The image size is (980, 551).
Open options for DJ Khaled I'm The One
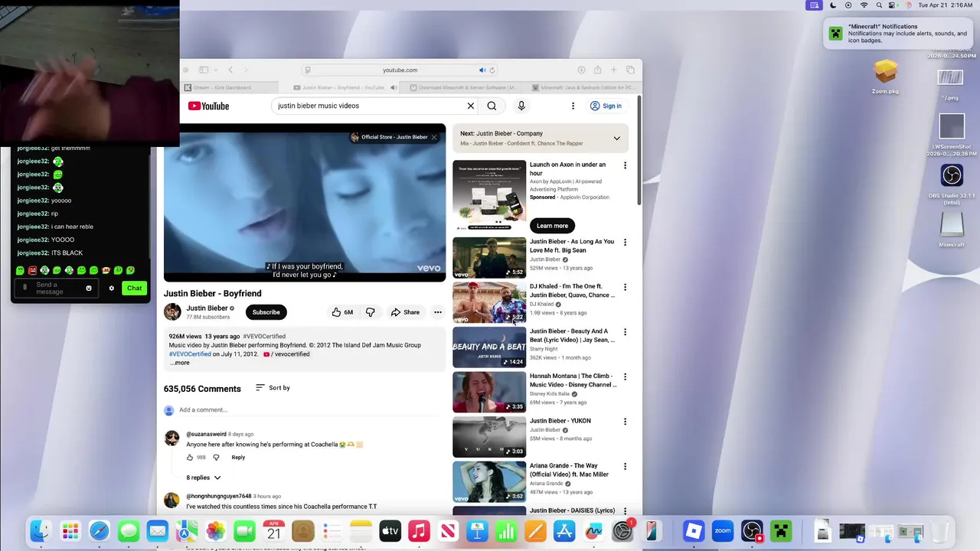(x=625, y=287)
